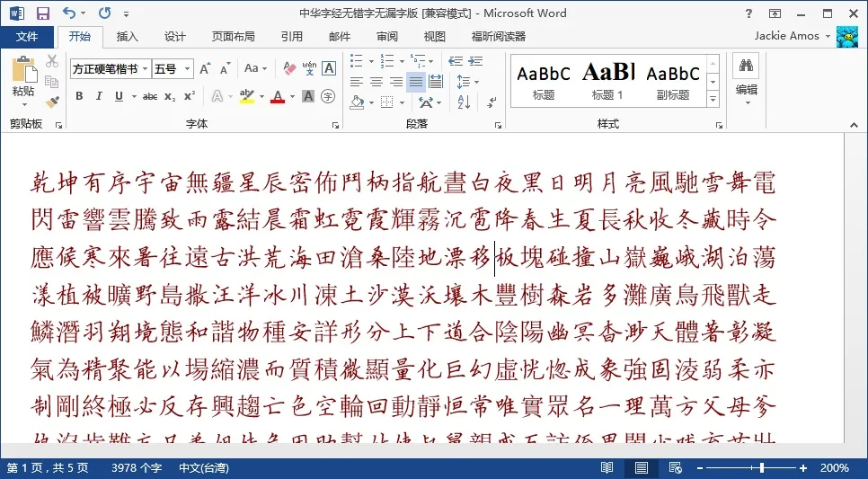Switch to Read Mode view in status bar

pyautogui.click(x=607, y=468)
